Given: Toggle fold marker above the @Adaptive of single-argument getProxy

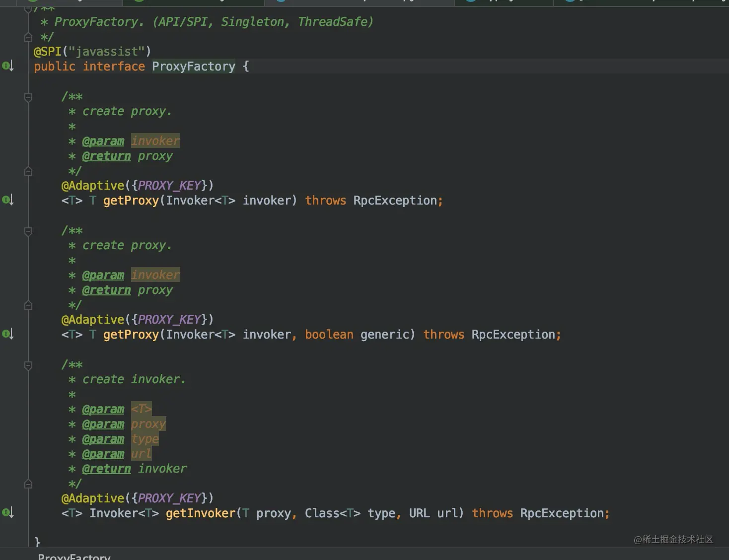Looking at the screenshot, I should (x=28, y=171).
